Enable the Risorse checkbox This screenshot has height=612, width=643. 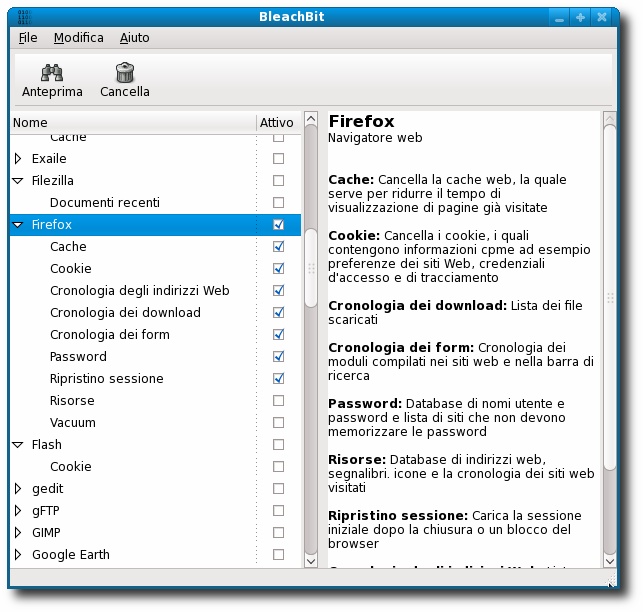tap(278, 400)
